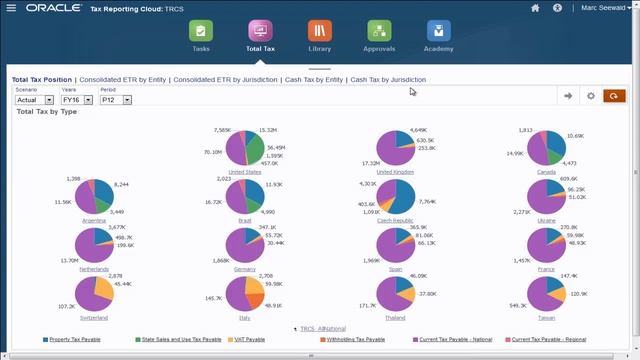Click the Czech Republic pie chart
The width and height of the screenshot is (640, 360).
396,197
